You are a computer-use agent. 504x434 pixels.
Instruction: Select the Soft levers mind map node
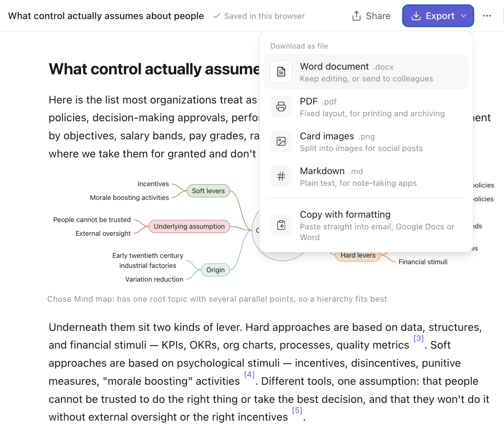click(x=208, y=191)
